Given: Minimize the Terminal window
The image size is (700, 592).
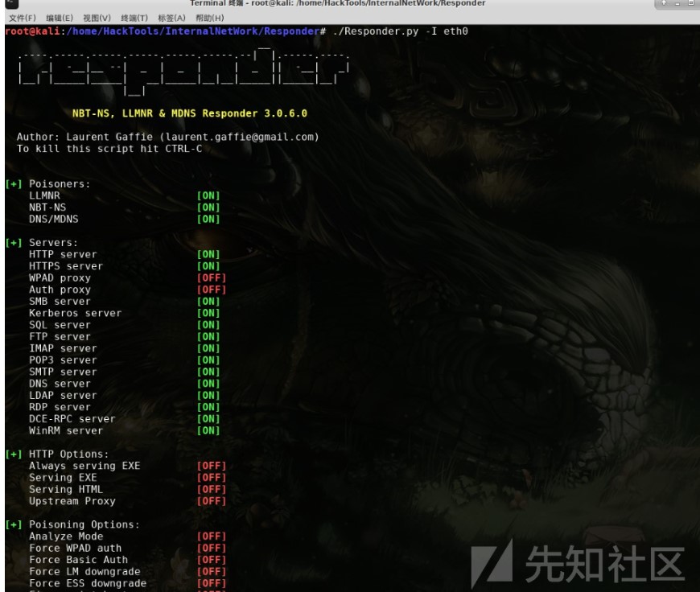Looking at the screenshot, I should click(677, 3).
